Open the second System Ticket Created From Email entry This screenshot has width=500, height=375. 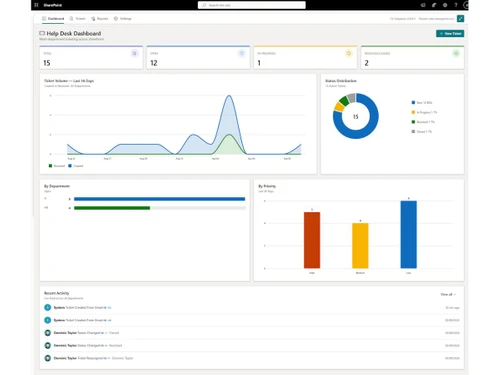tap(252, 320)
